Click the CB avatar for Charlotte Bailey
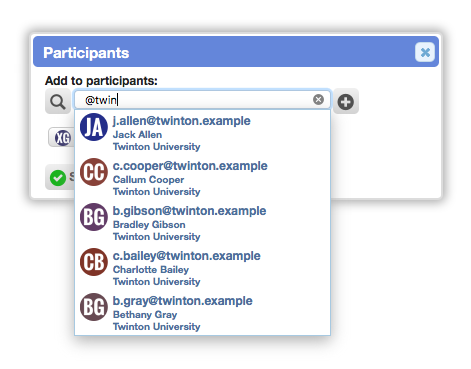Screen dimensions: 471x369 click(x=94, y=262)
